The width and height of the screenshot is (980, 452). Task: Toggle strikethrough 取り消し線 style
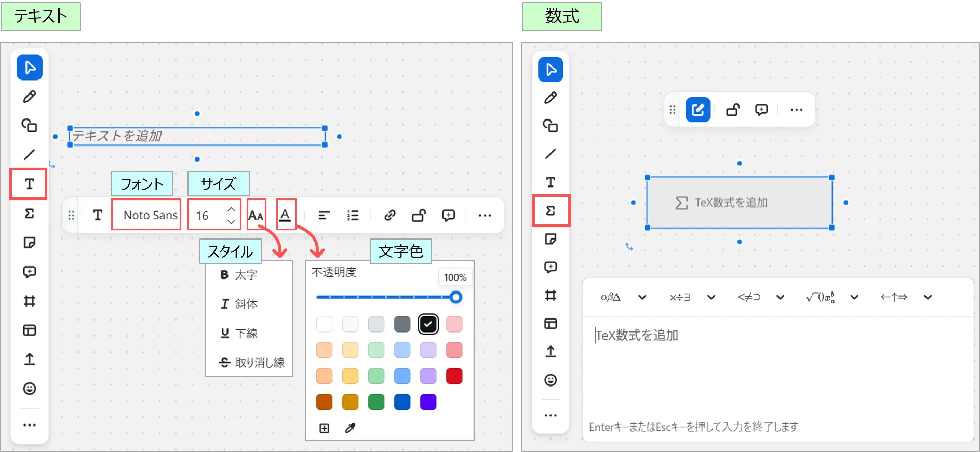coord(252,363)
